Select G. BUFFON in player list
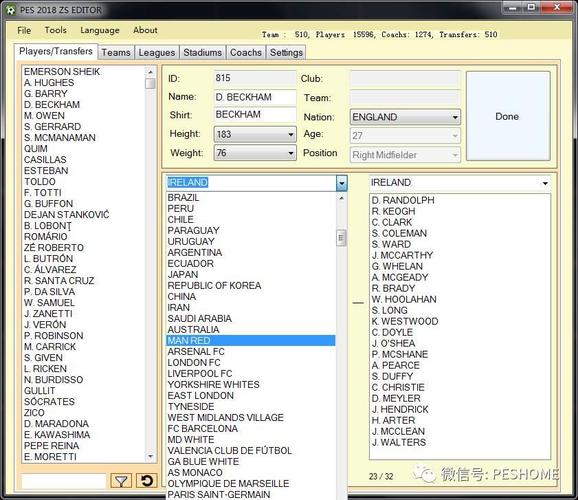578x500 pixels. [84, 204]
